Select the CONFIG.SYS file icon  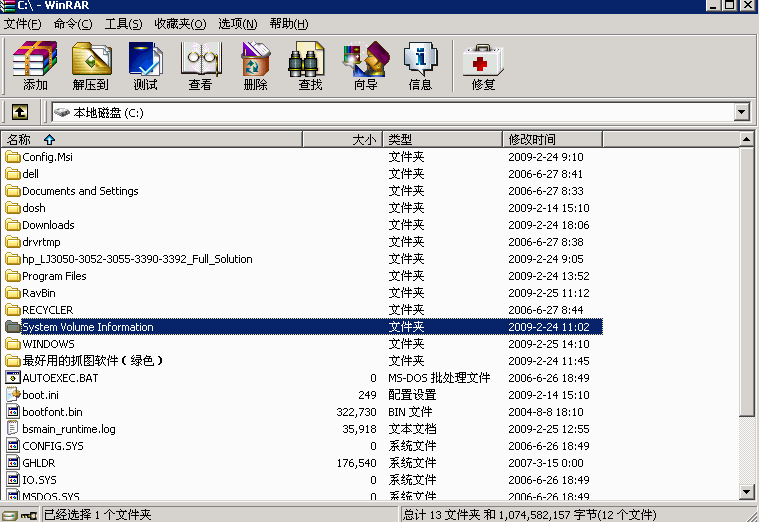click(13, 445)
